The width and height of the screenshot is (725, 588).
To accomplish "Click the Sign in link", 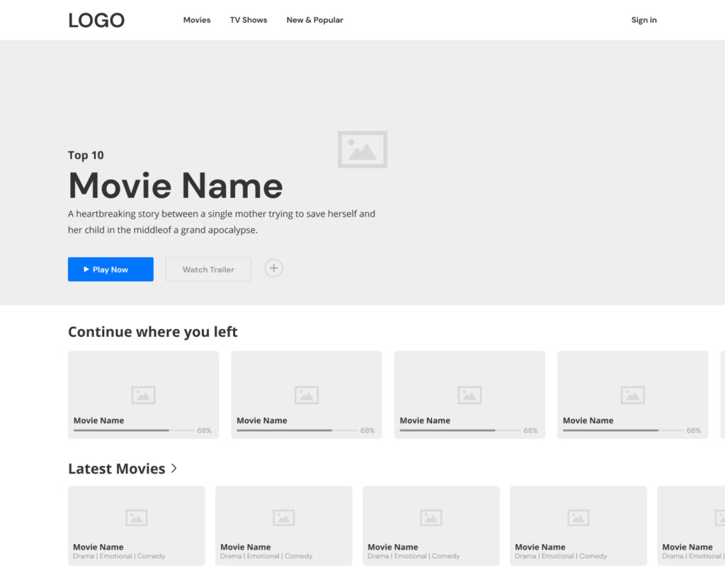I will (644, 20).
